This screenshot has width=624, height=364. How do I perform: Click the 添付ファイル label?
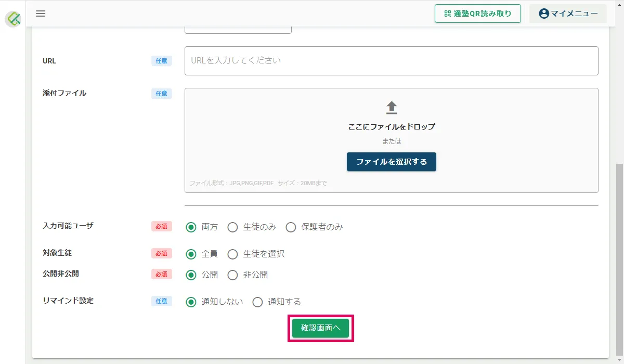[64, 94]
